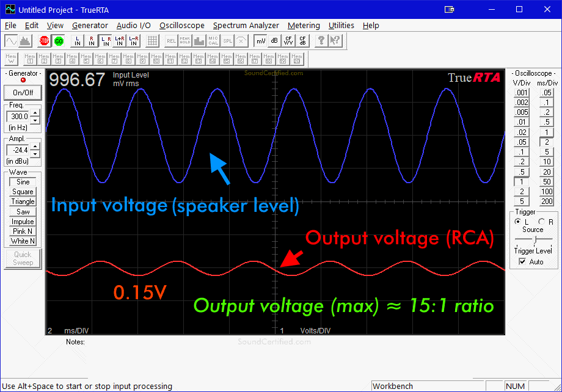The width and height of the screenshot is (562, 392).
Task: Open the Generator menu
Action: click(x=90, y=25)
